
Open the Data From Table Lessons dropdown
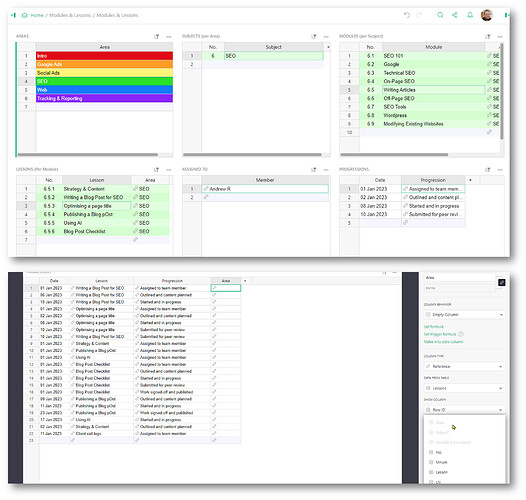[x=464, y=388]
